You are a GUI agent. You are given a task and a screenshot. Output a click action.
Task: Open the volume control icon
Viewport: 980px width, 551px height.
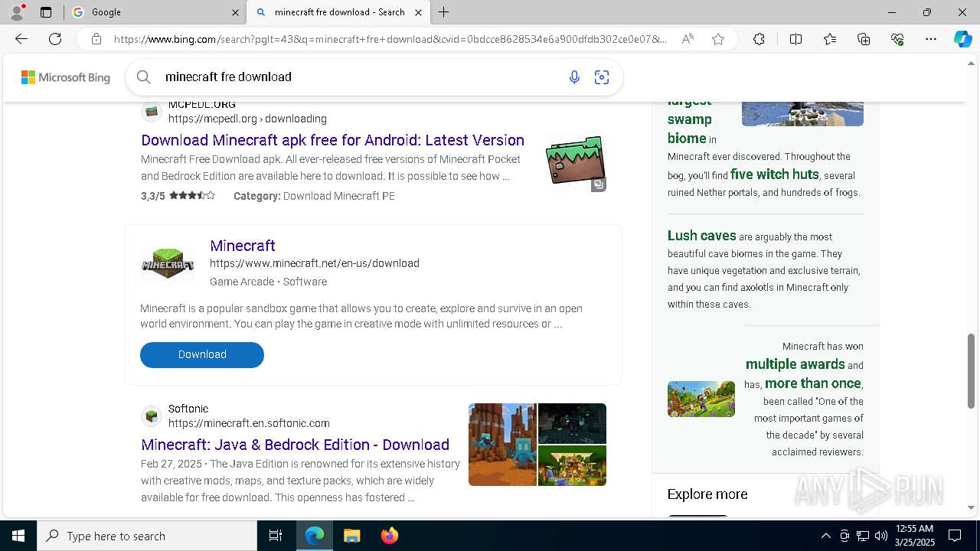880,536
